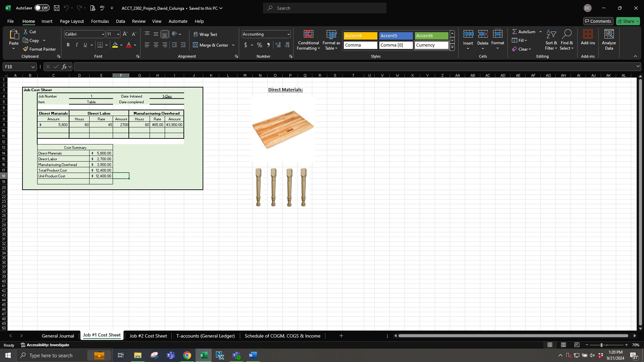Open the Accounting number format dropdown

(288, 34)
